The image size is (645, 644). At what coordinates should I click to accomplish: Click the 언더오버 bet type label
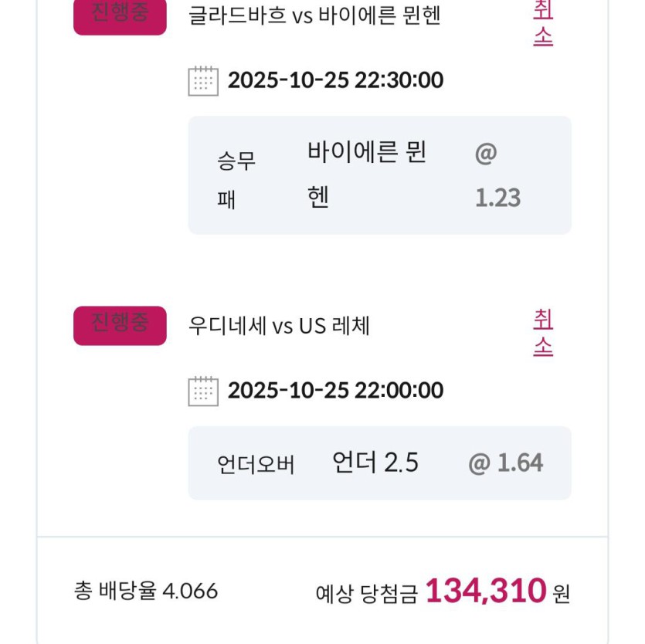[256, 464]
